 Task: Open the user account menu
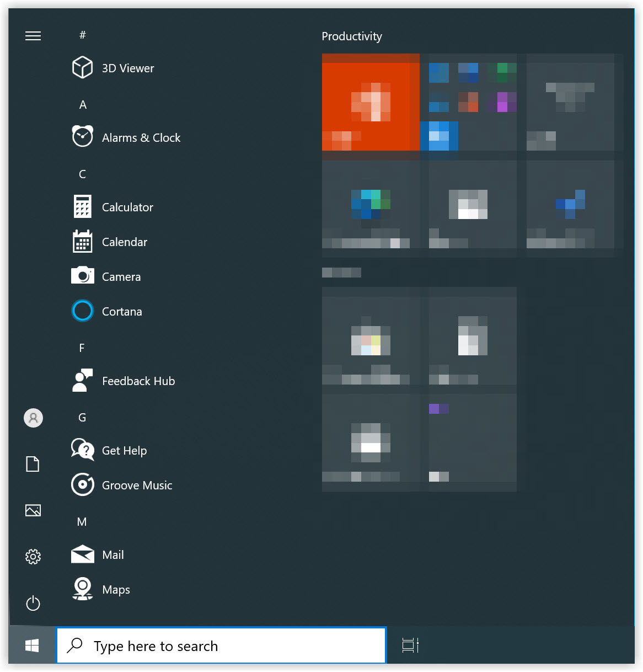[x=33, y=418]
